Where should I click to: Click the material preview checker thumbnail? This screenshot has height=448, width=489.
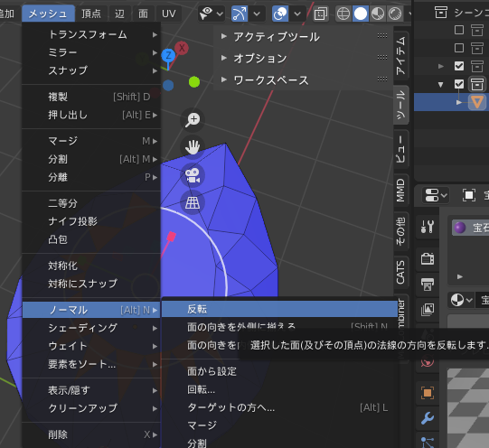tap(468, 408)
